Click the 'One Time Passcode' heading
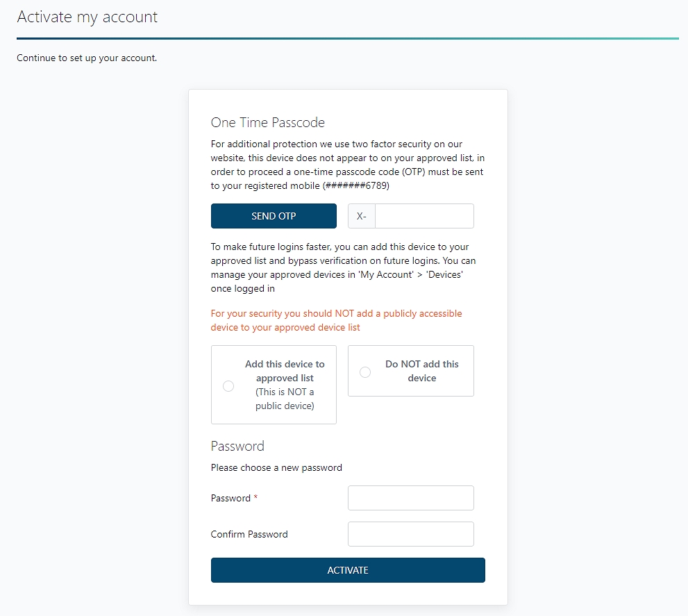 click(x=268, y=123)
